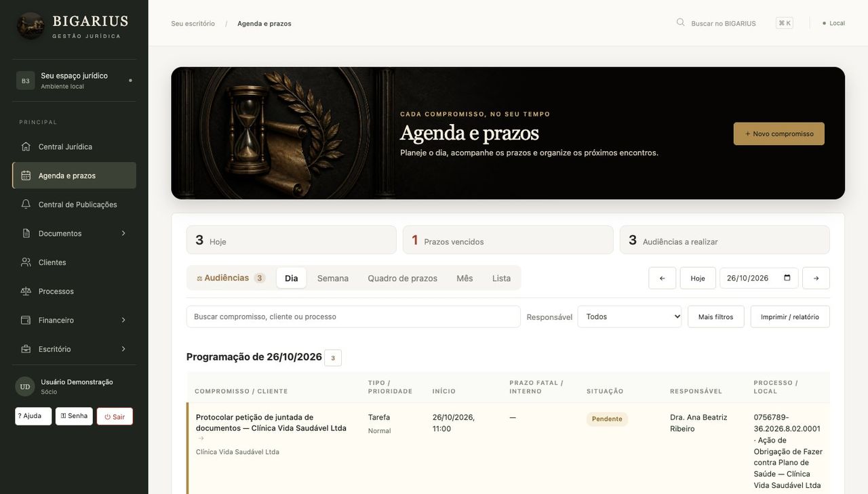The image size is (868, 494).
Task: Click process number 0756789-36.2026.8.02.0001
Action: (x=787, y=423)
